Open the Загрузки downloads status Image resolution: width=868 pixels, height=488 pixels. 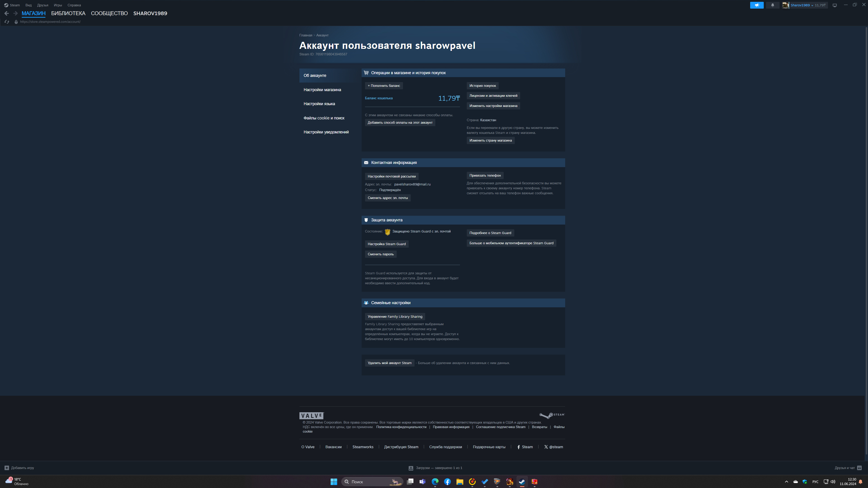click(435, 468)
